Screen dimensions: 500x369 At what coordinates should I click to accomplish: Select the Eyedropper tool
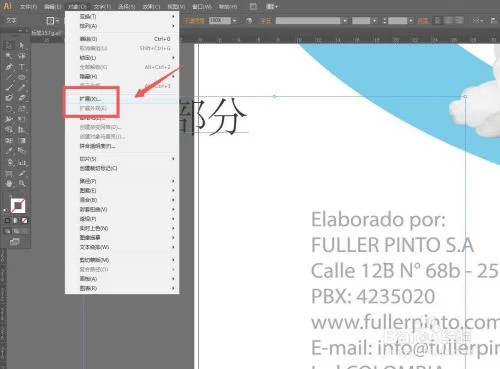[9, 151]
